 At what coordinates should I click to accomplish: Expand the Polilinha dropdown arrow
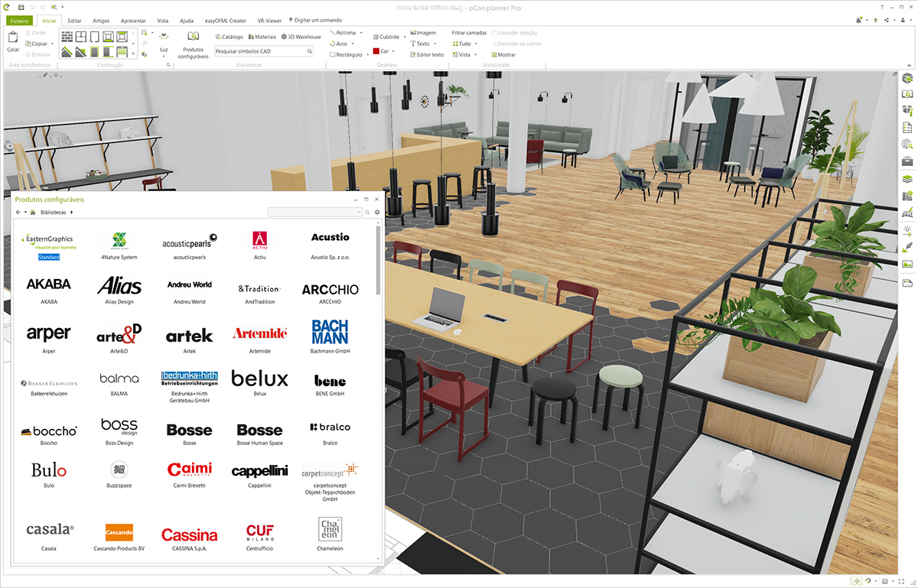point(361,33)
